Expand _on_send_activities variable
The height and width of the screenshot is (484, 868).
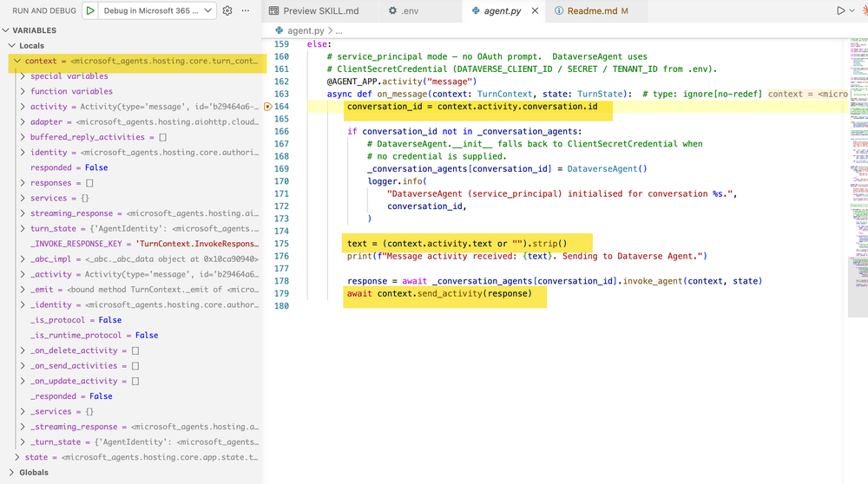pos(23,366)
